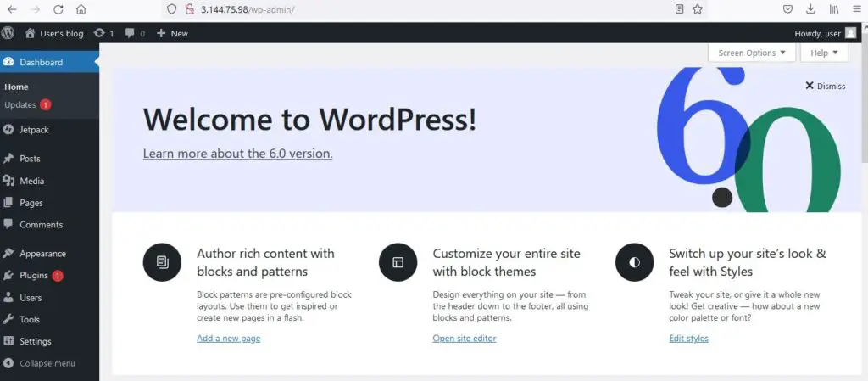Click the user avatar next to Howdy
Screen dimensions: 868x381
850,33
